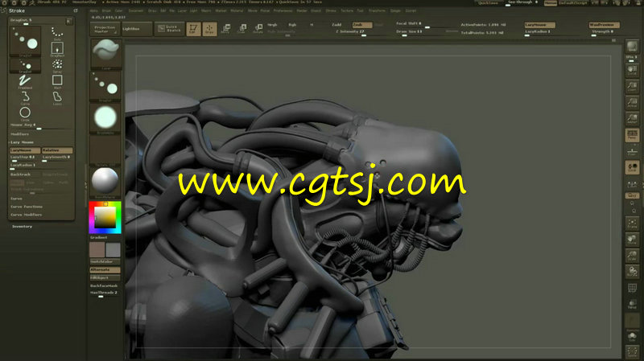
Task: Select the Move transform icon
Action: tap(225, 29)
